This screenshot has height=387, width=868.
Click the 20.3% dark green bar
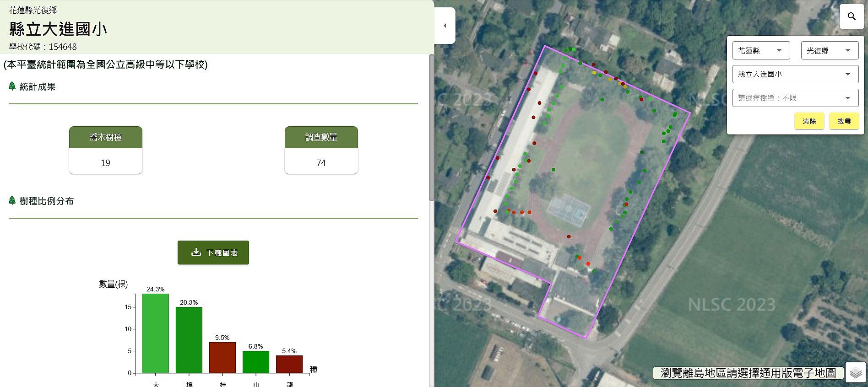point(189,340)
